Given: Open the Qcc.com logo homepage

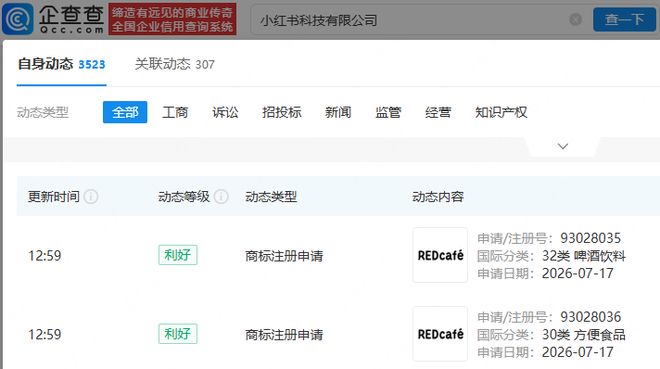Looking at the screenshot, I should [53, 19].
